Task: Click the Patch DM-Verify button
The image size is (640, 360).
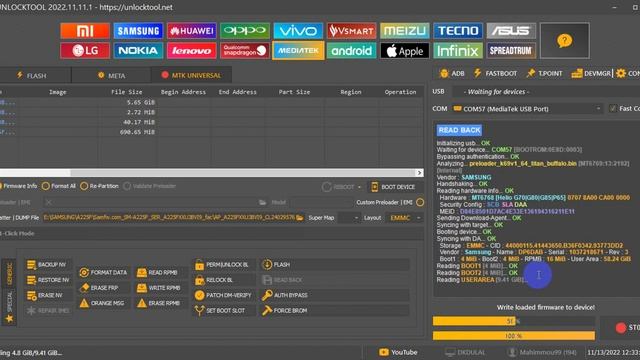Action: pyautogui.click(x=224, y=295)
